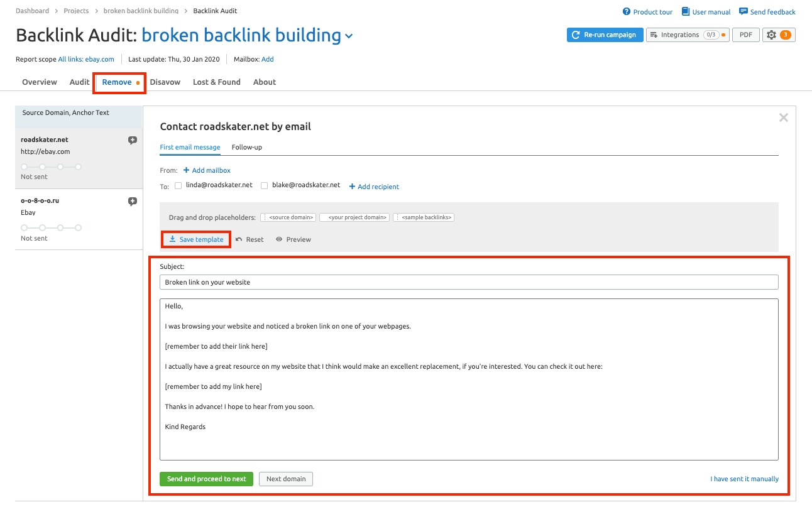The height and width of the screenshot is (507, 812).
Task: Open the User manual icon link
Action: [686, 12]
